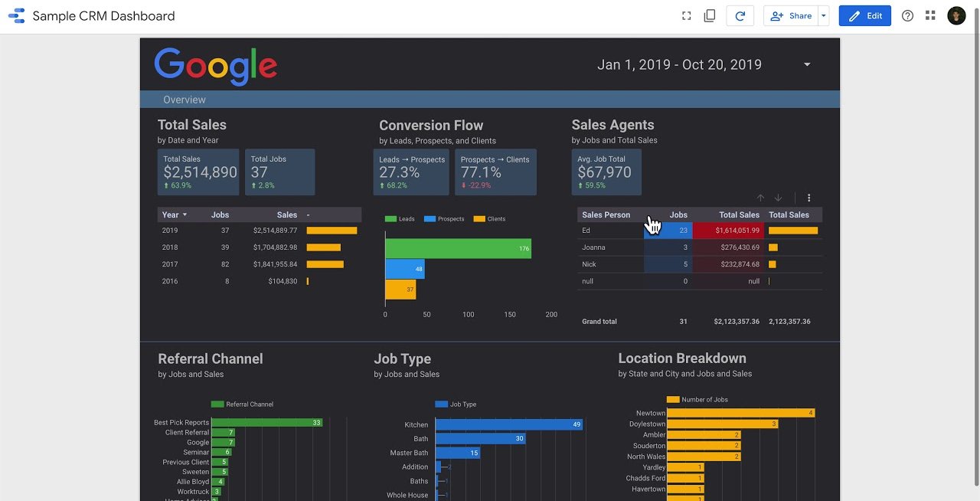Select the Joanna row in Sales Agents table
Viewport: 980px width, 501px height.
700,247
